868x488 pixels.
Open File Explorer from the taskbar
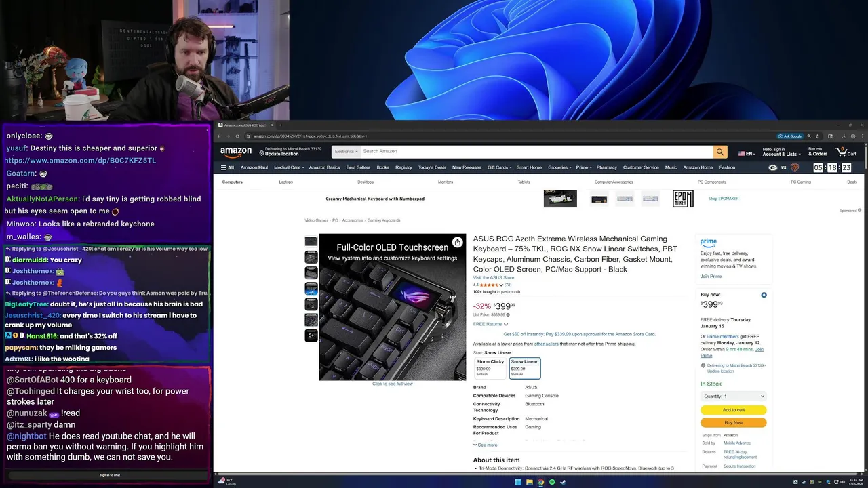tap(530, 482)
